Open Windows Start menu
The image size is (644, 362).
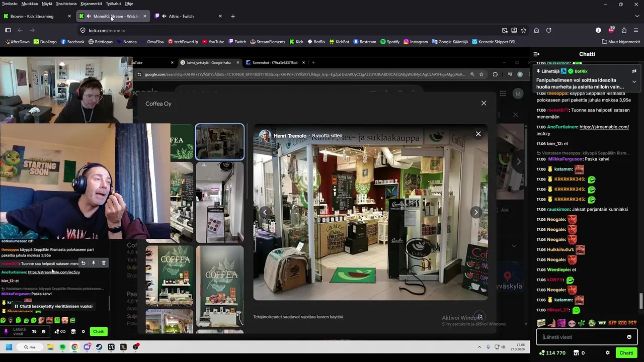click(x=9, y=347)
